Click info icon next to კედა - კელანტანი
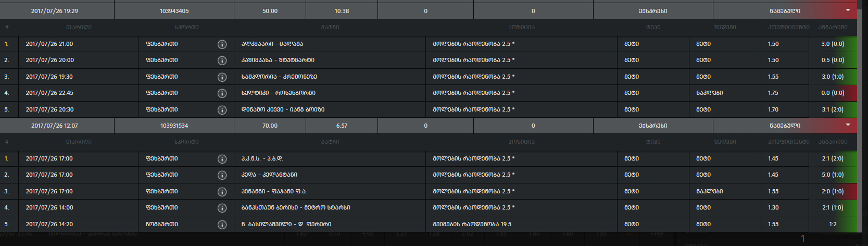The image size is (868, 246). coord(222,175)
